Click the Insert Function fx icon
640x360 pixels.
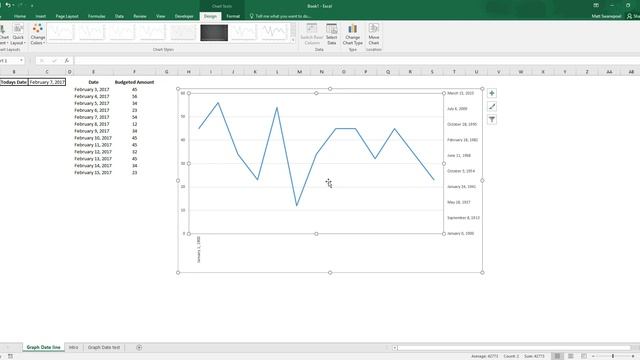(x=67, y=60)
